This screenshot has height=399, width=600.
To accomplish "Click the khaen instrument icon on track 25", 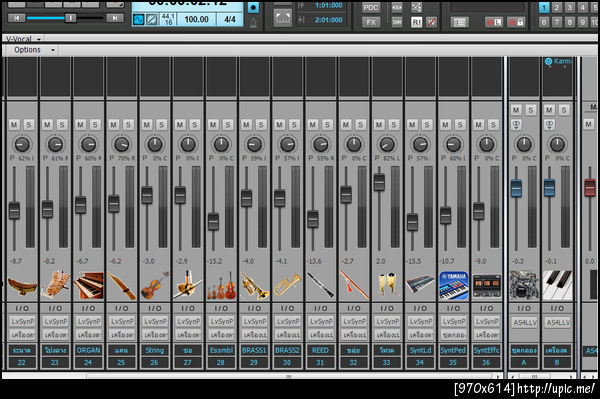I will coord(122,285).
